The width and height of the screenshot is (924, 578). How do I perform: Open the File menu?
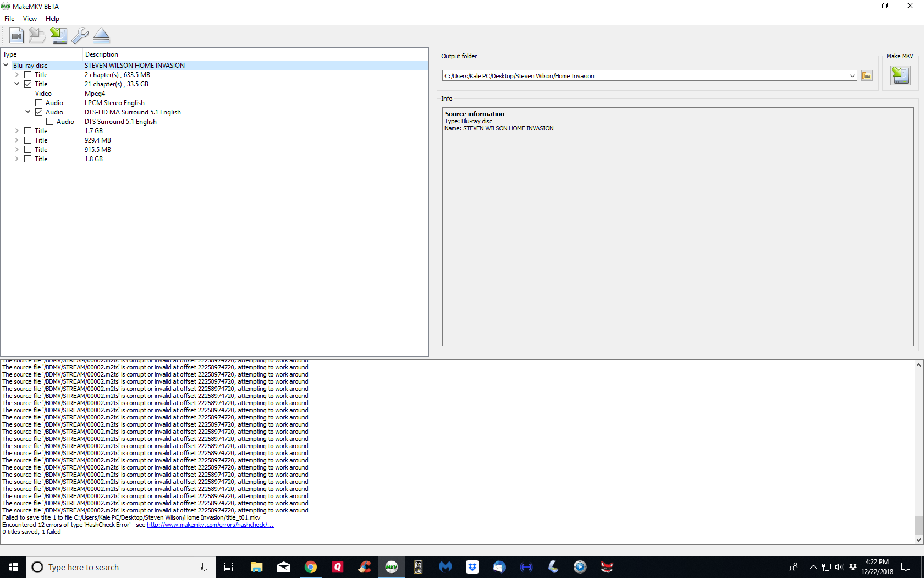(x=9, y=19)
